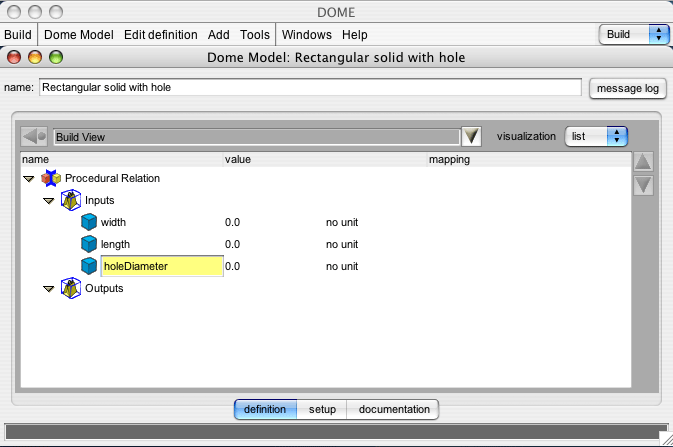673x447 pixels.
Task: Open the Build View dropdown arrow
Action: [x=471, y=137]
